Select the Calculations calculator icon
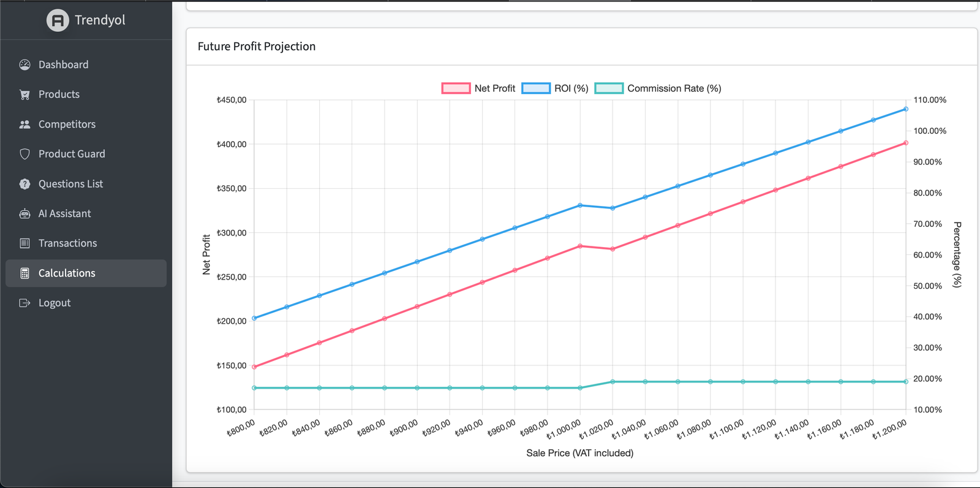This screenshot has height=488, width=980. (24, 273)
